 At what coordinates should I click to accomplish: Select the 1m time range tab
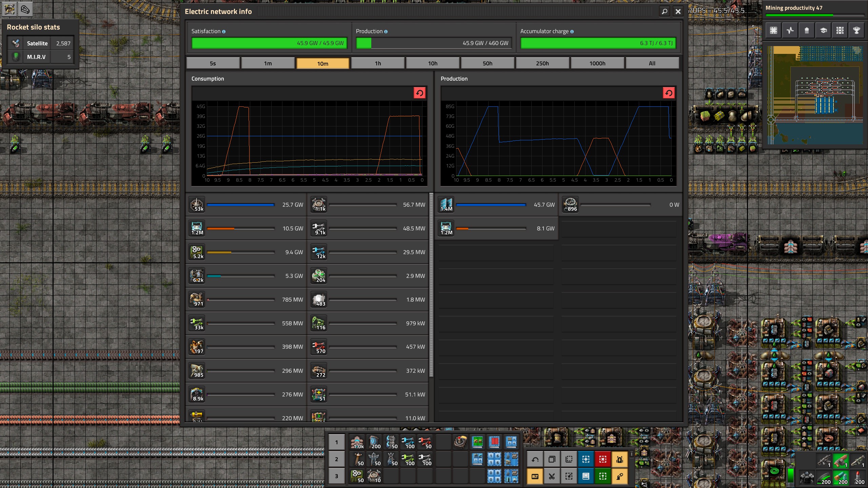click(x=268, y=63)
